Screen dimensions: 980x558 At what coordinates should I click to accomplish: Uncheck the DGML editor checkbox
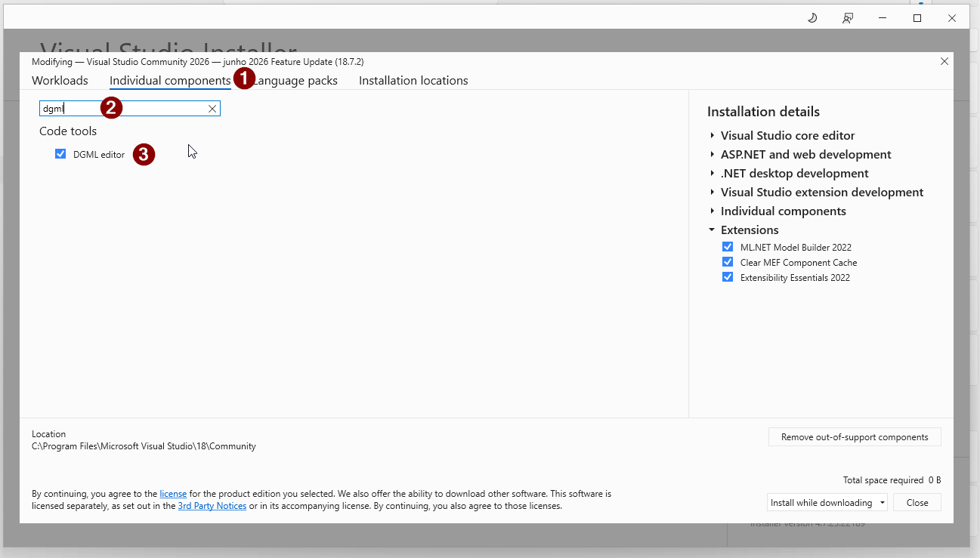60,154
